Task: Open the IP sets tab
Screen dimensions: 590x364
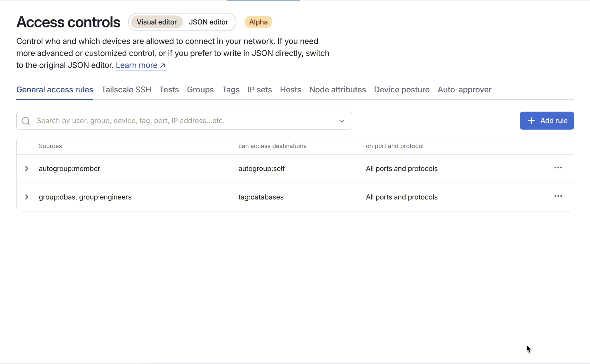Action: point(260,90)
